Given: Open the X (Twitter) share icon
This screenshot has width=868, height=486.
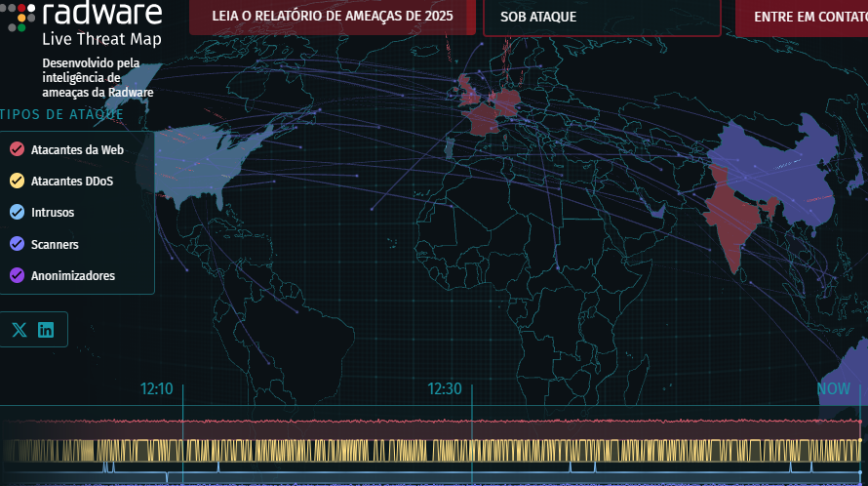Looking at the screenshot, I should coord(20,330).
